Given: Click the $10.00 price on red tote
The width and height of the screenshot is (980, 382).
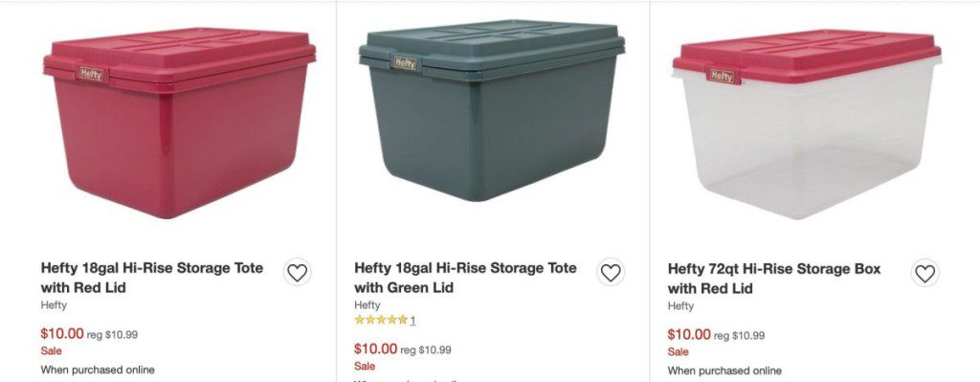Looking at the screenshot, I should coord(62,334).
